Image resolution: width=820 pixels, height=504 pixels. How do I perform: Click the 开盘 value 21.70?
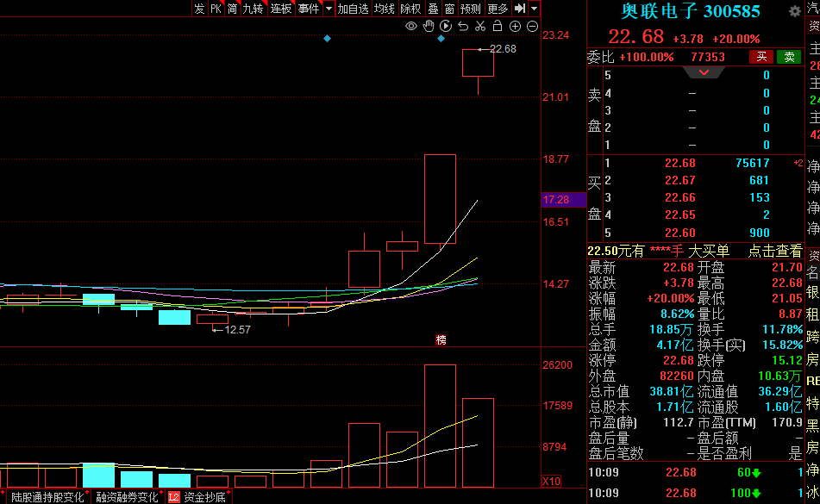[786, 267]
